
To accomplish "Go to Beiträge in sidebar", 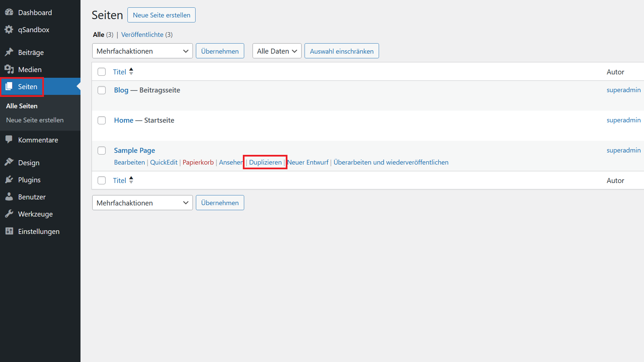I will pyautogui.click(x=31, y=52).
